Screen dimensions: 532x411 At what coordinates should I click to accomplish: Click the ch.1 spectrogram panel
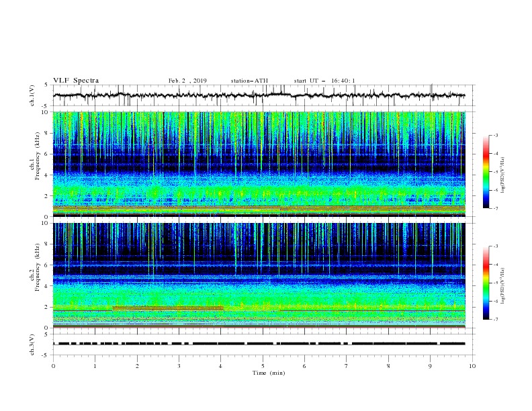click(259, 164)
